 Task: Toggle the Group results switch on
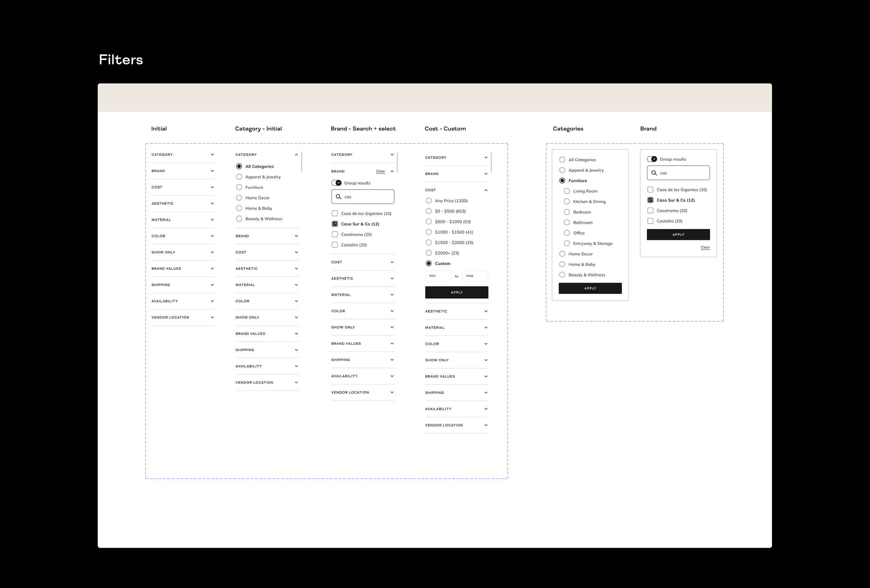pos(652,159)
